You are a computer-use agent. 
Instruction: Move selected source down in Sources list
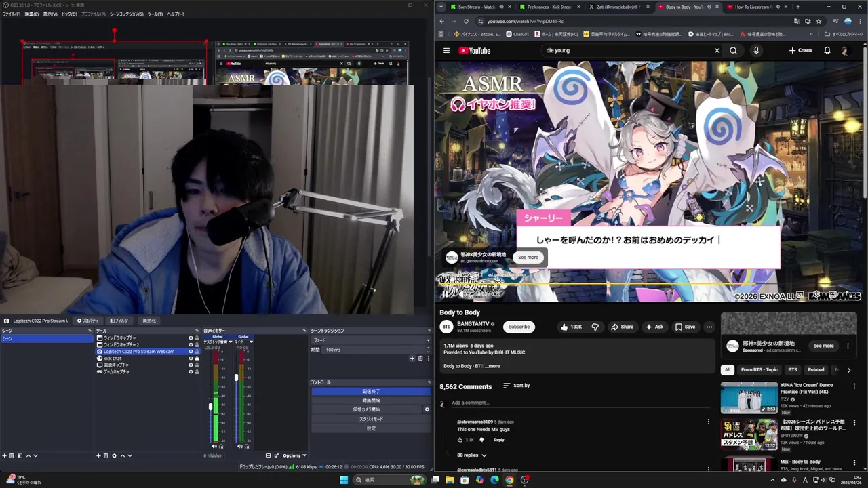130,455
